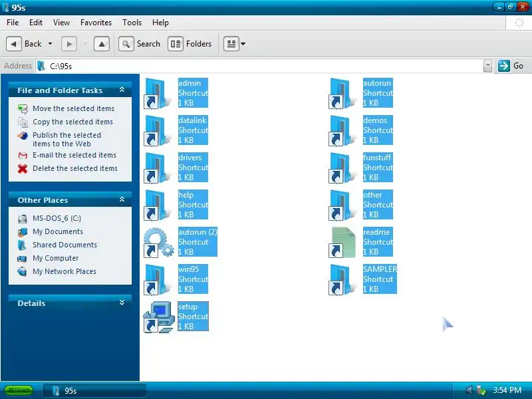This screenshot has width=532, height=399.
Task: Click the Views toolbar icon
Action: click(x=231, y=44)
